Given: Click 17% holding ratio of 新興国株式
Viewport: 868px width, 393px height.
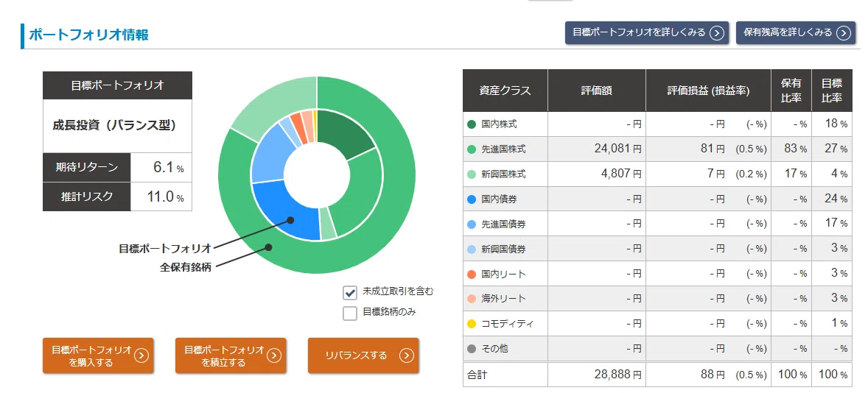Looking at the screenshot, I should (791, 174).
